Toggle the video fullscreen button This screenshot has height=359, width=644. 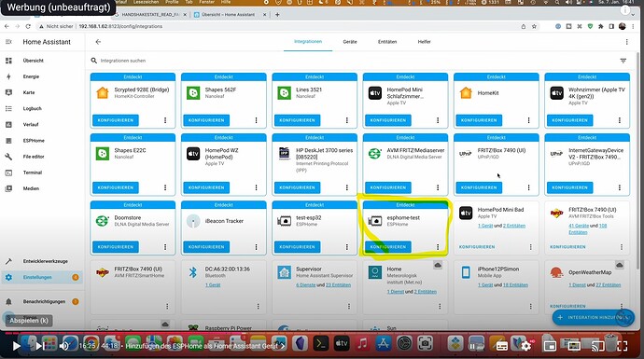pos(623,346)
